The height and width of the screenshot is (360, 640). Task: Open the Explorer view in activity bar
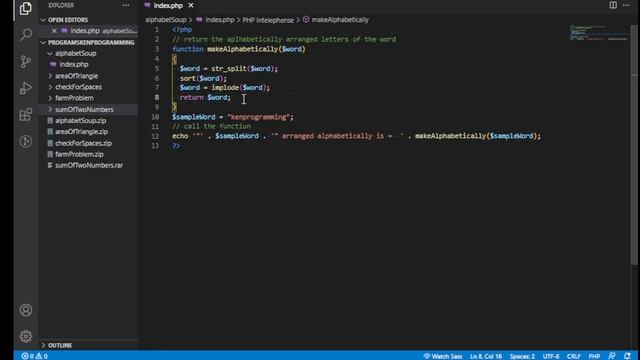pos(25,9)
